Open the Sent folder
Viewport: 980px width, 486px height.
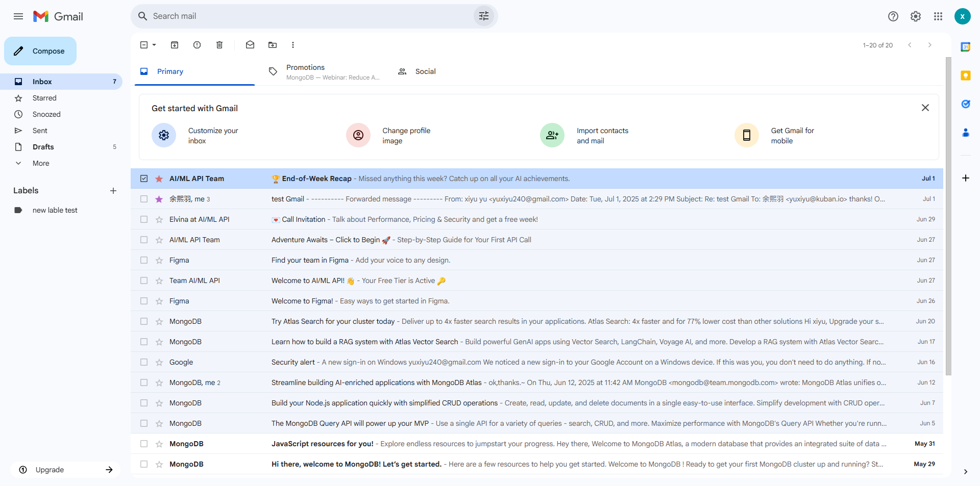(61, 131)
